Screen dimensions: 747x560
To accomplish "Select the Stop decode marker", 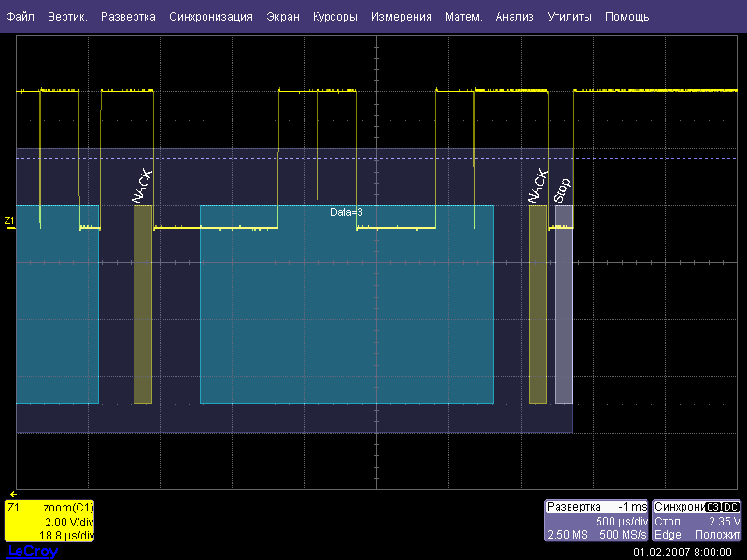I will pyautogui.click(x=563, y=304).
